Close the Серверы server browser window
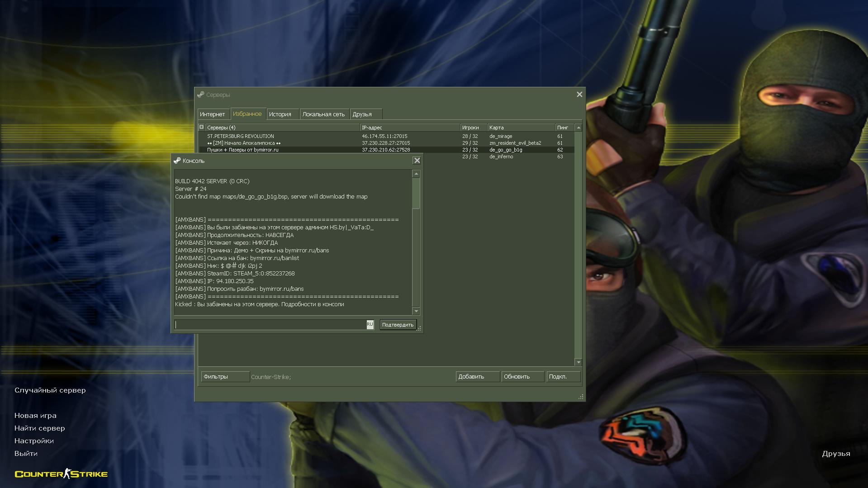This screenshot has height=488, width=868. (579, 95)
